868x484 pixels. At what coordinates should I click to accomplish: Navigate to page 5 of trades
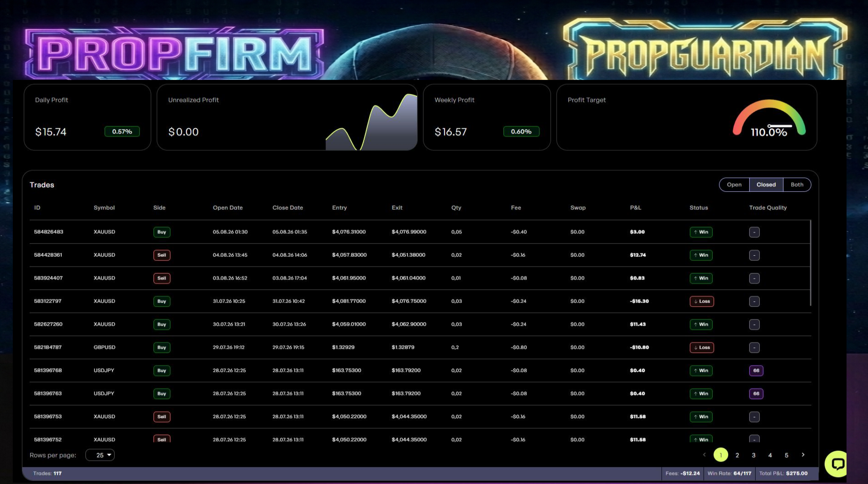click(x=787, y=455)
